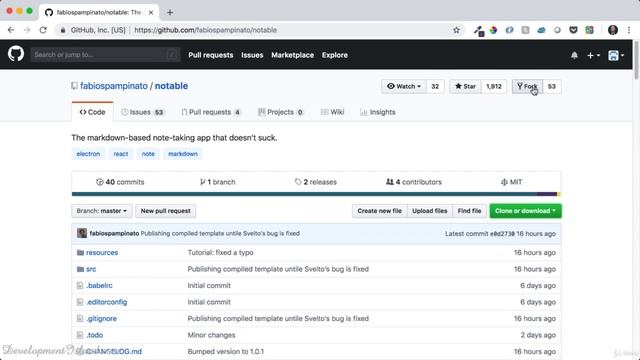Click the site lock security icon
This screenshot has height=360, width=640.
tap(63, 30)
